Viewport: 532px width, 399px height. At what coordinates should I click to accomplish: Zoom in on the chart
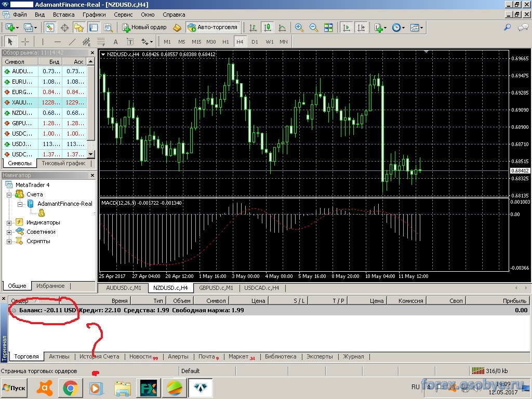(299, 28)
